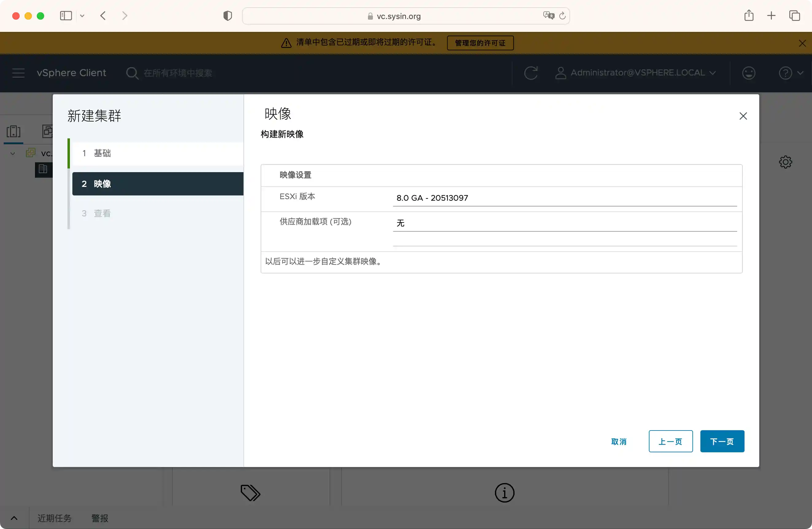Image resolution: width=812 pixels, height=529 pixels.
Task: Expand the bottom recent tasks panel
Action: pos(14,518)
